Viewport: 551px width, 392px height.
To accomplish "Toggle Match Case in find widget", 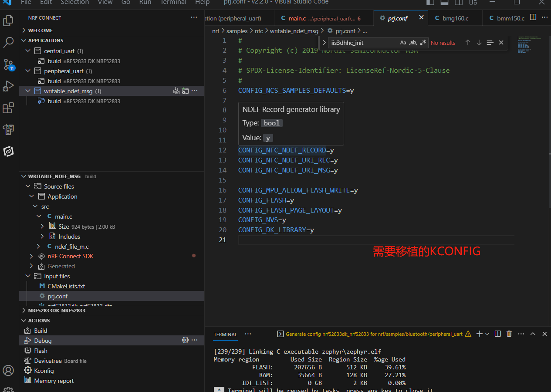I will tap(403, 43).
